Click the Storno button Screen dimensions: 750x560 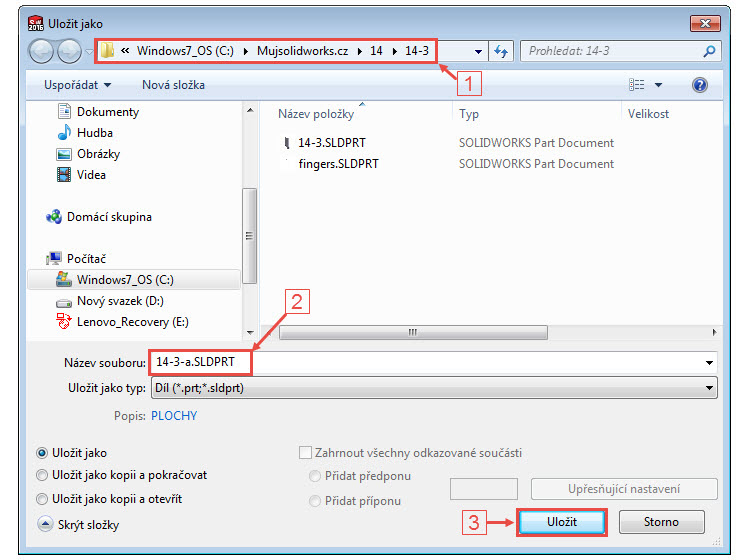[661, 522]
